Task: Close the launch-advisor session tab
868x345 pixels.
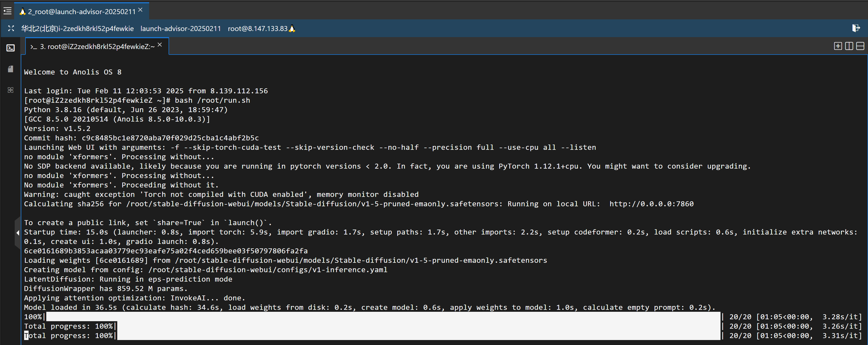Action: pyautogui.click(x=141, y=10)
